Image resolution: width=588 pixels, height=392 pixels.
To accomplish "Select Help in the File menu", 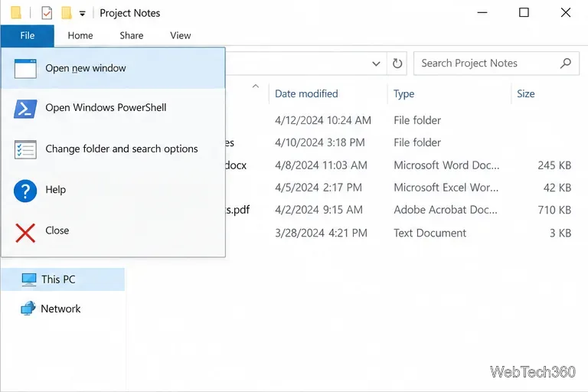I will [113, 190].
